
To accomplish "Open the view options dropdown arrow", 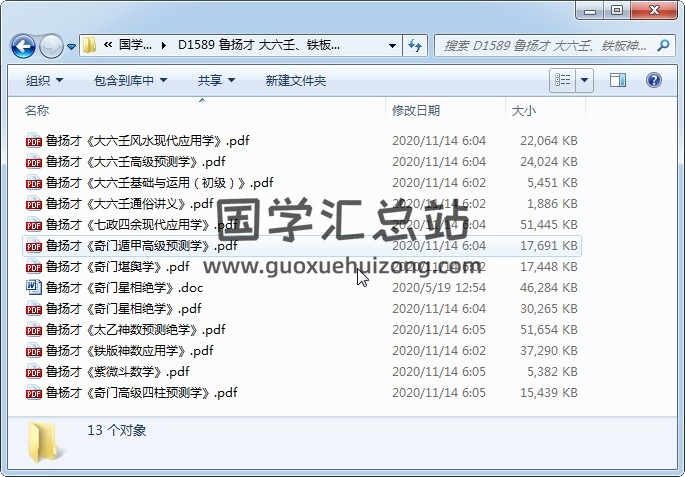I will pyautogui.click(x=585, y=80).
